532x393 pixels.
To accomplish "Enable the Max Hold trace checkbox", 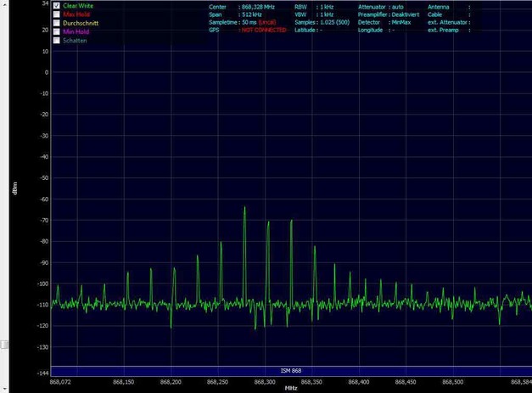I will coord(57,14).
